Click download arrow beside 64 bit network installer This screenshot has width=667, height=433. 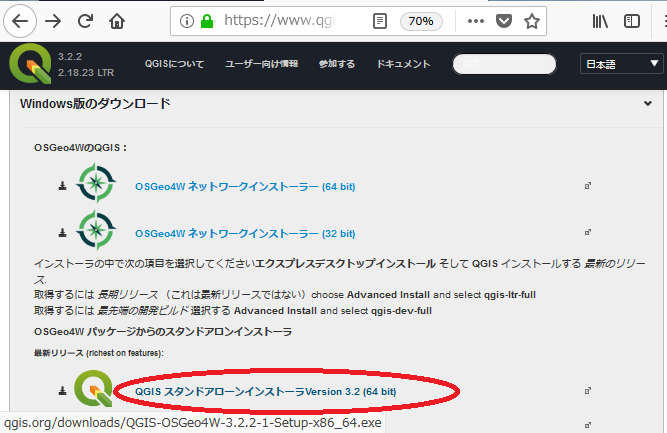coord(63,185)
